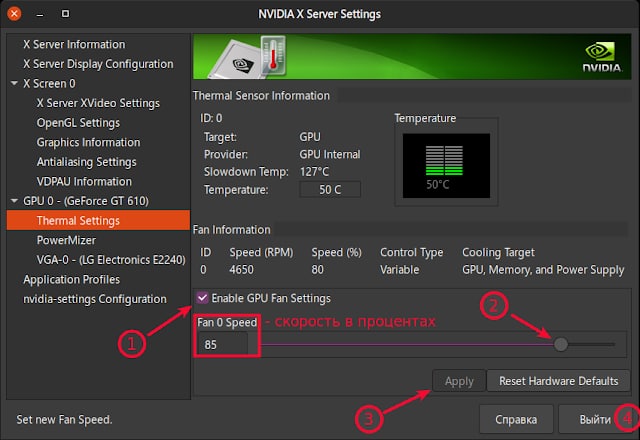
Task: Maximize the window via title bar button
Action: (x=65, y=14)
